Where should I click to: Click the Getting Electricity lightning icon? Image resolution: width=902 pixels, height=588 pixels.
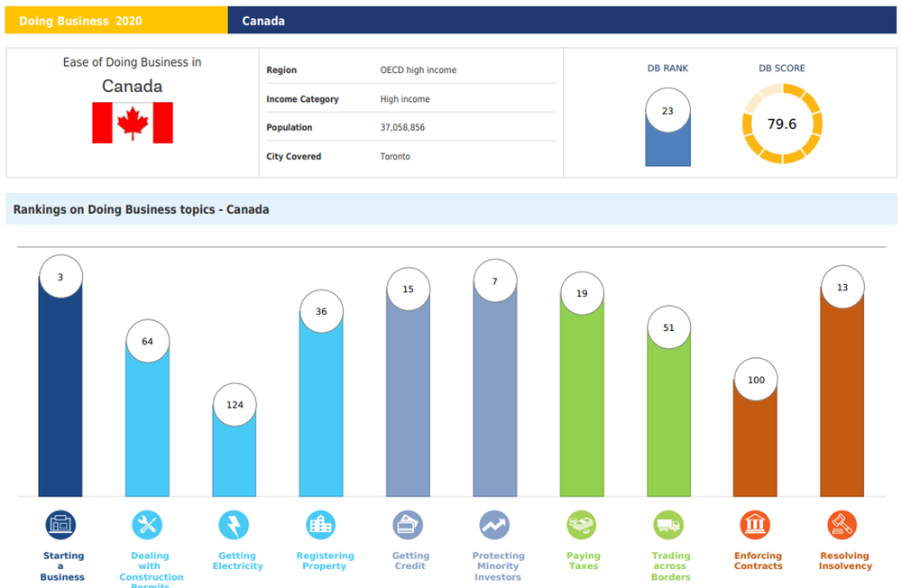click(234, 524)
